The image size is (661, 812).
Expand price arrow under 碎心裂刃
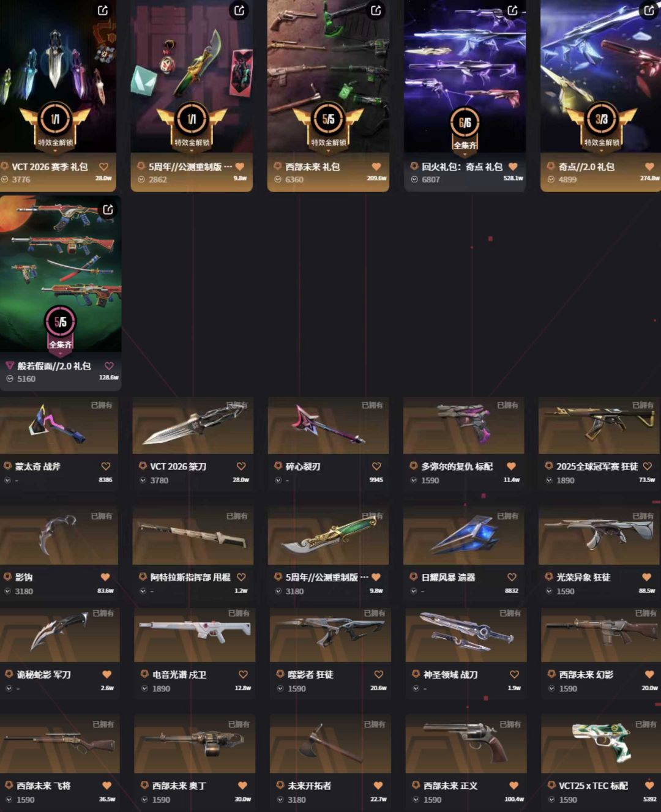[278, 480]
